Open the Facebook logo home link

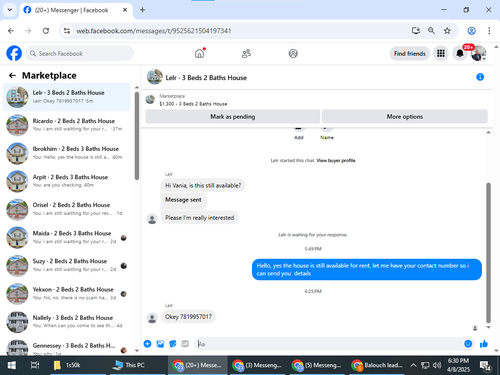pyautogui.click(x=14, y=53)
